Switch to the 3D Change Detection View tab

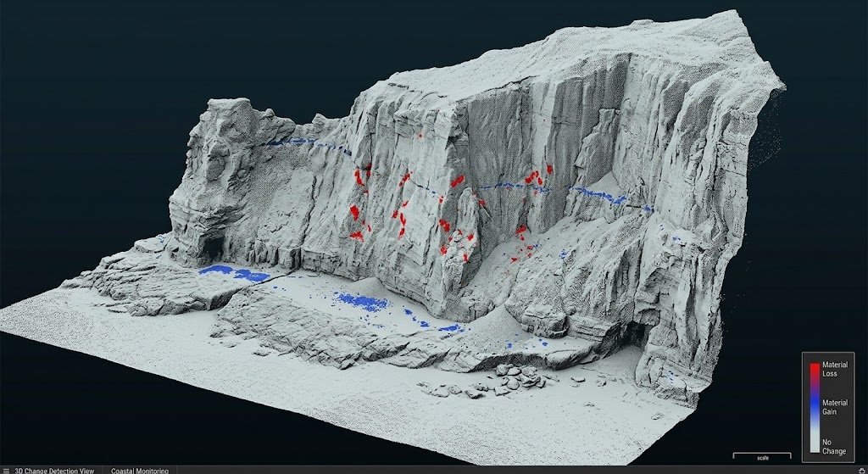coord(54,471)
